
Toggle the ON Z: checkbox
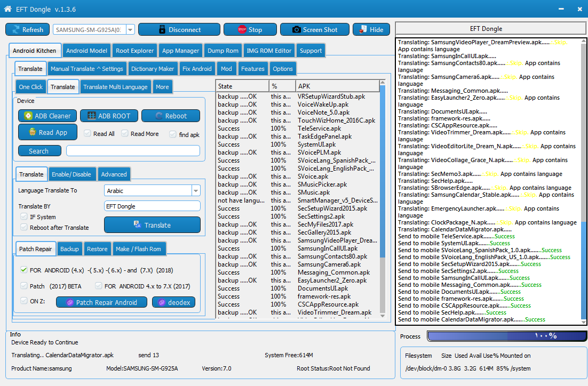point(24,301)
